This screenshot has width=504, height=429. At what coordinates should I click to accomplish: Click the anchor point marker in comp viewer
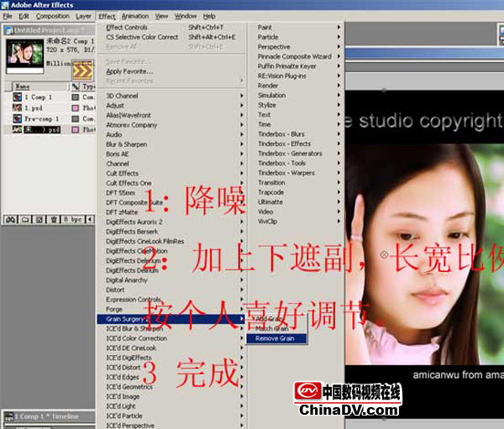click(384, 255)
